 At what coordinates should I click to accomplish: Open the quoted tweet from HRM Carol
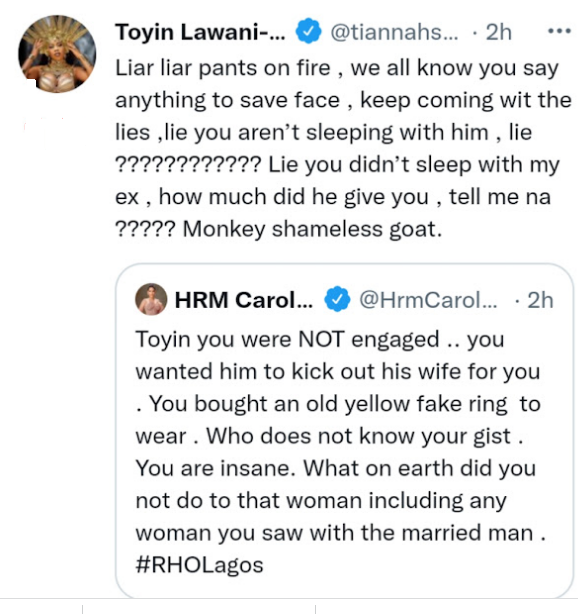(x=345, y=430)
